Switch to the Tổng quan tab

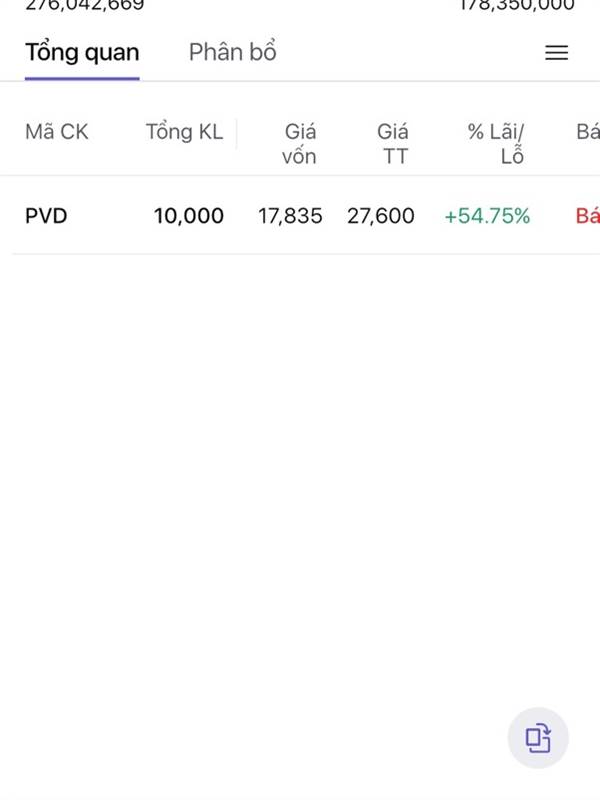[82, 52]
